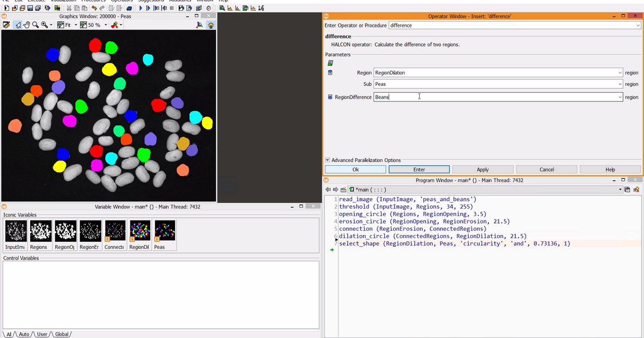Select the InputImage iconic variable thumbnail
Image resolution: width=644 pixels, height=338 pixels.
[15, 231]
